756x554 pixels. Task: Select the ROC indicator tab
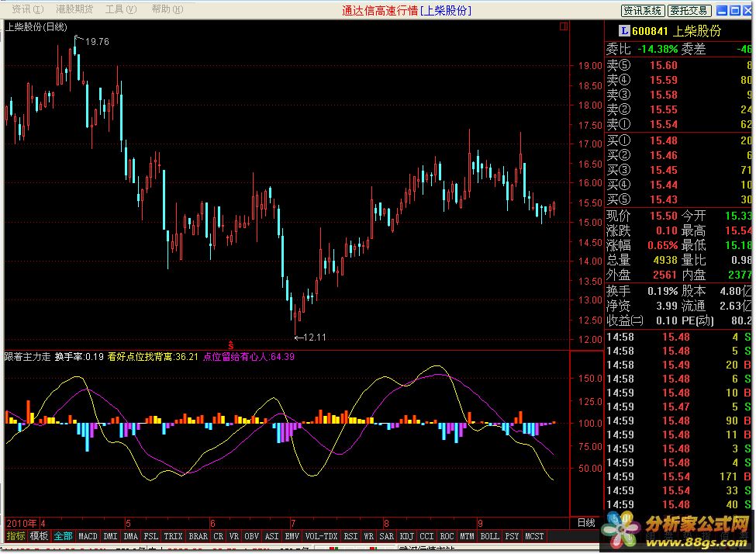(x=447, y=535)
